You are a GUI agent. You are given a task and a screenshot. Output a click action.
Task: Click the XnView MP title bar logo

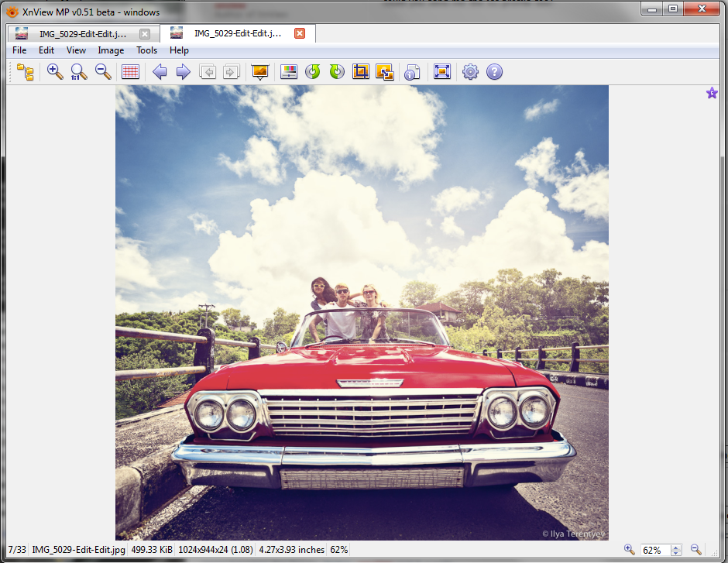click(12, 12)
